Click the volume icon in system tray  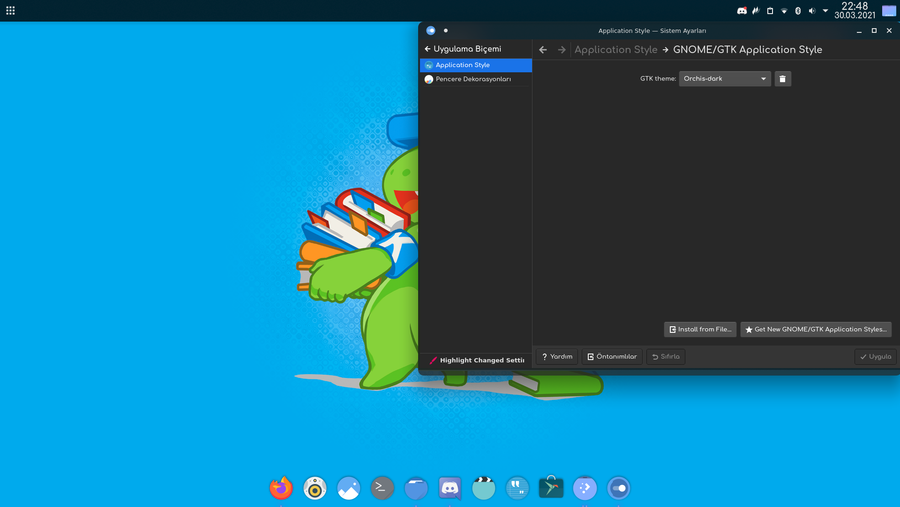pyautogui.click(x=812, y=11)
